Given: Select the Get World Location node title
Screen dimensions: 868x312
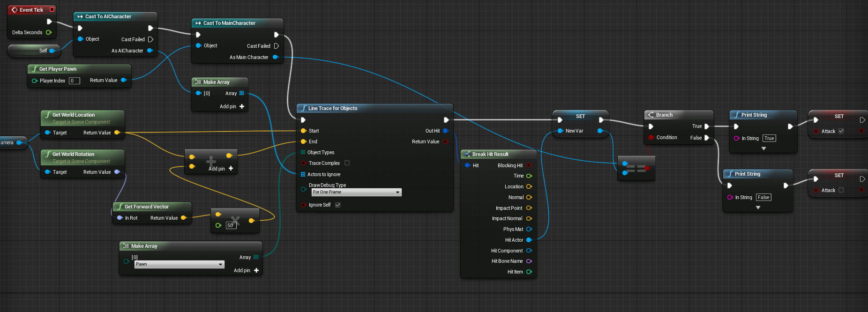Looking at the screenshot, I should pyautogui.click(x=74, y=115).
